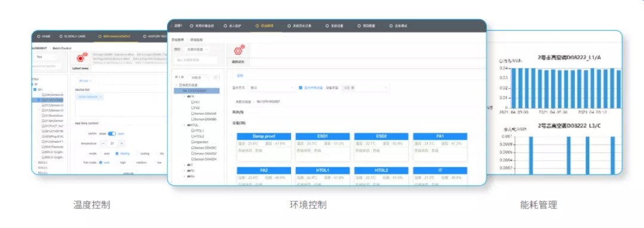
Task: Check the blue checkbox beside display mode dropdown
Action: point(301,88)
